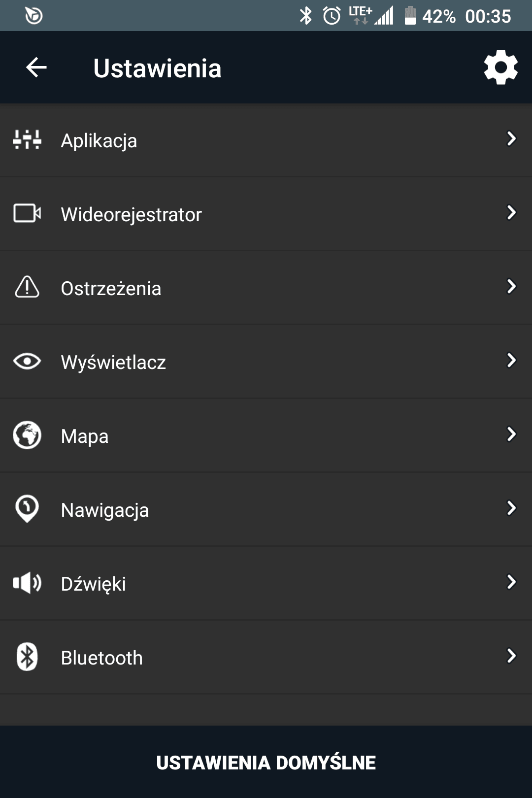Expand Aplikacja using its chevron
Image resolution: width=532 pixels, height=798 pixels.
[511, 139]
